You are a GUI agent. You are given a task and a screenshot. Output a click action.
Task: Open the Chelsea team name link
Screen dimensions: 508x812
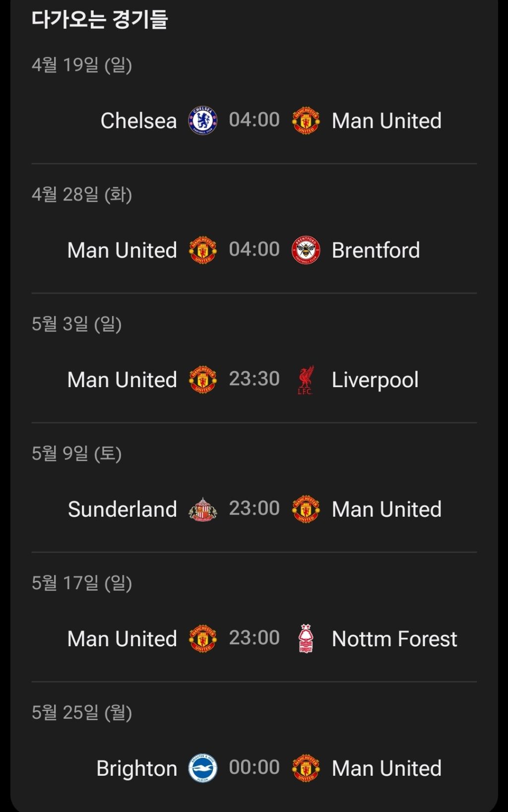click(x=138, y=121)
